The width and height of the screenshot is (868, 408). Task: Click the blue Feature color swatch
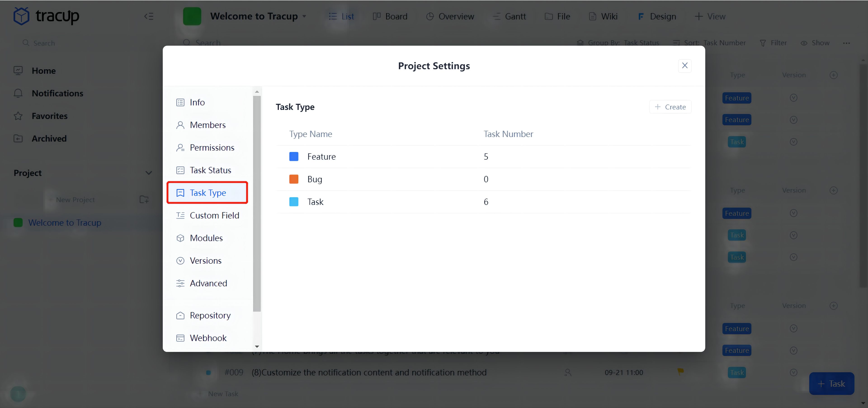293,157
